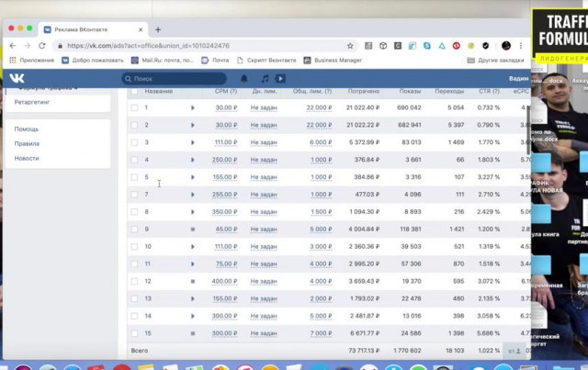Edit the 250.00 ₽ CPM of campaign 4
588x370 pixels.
[224, 160]
